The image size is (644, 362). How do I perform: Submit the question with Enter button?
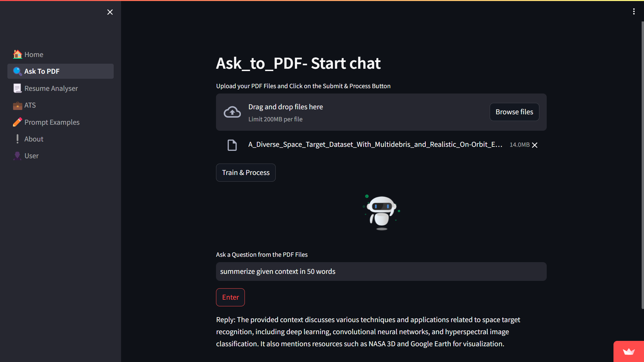230,297
